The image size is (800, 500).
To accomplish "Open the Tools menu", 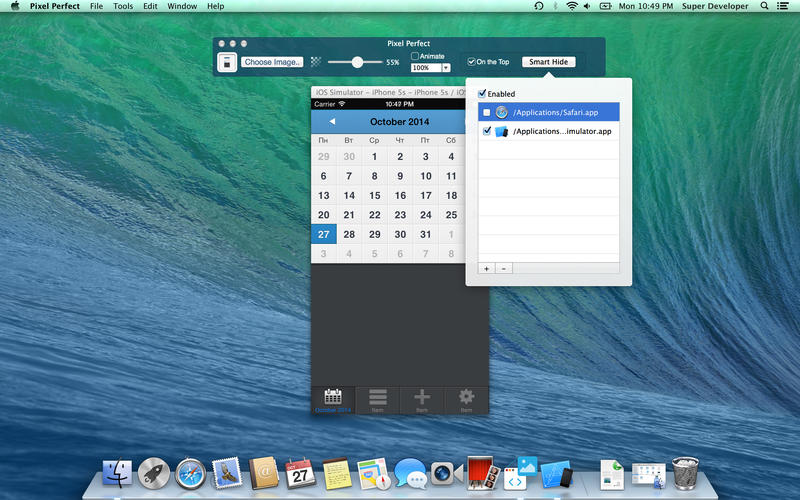I will click(x=123, y=6).
